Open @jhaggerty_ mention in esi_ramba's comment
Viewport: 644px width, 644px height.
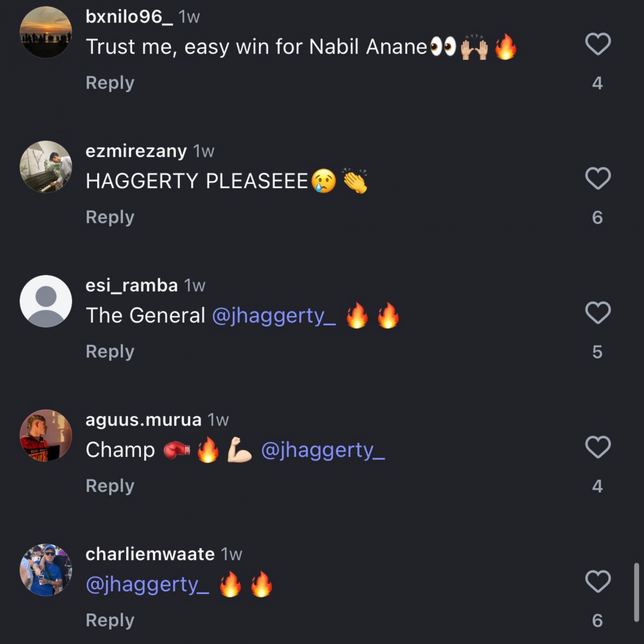274,316
